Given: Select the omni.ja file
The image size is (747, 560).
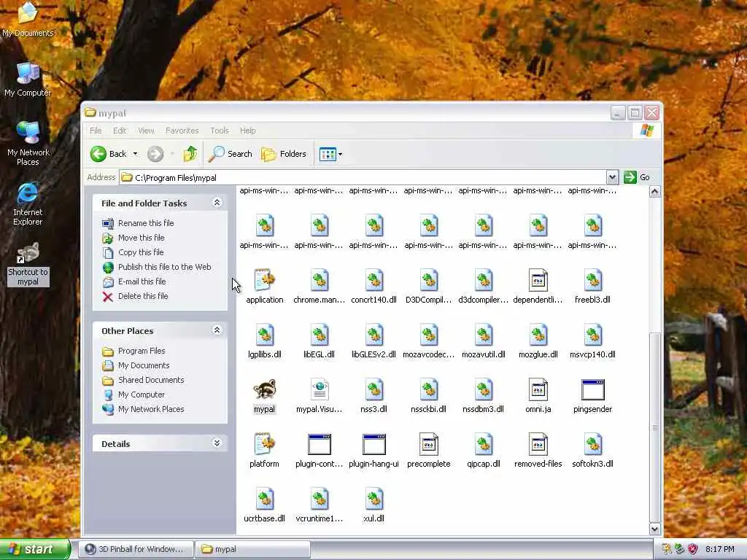Looking at the screenshot, I should point(538,389).
